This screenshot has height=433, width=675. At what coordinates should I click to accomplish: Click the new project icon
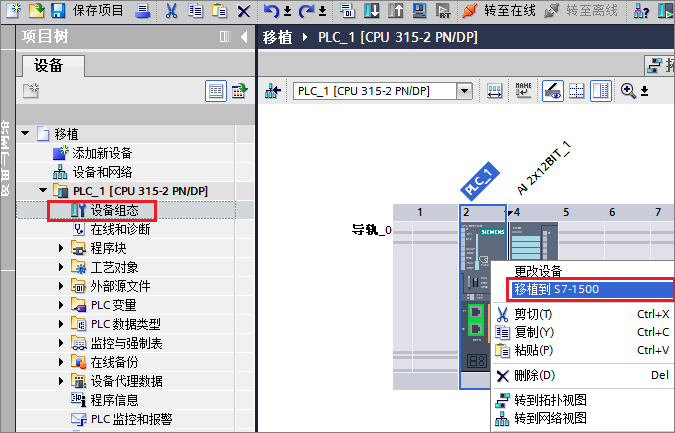(13, 10)
